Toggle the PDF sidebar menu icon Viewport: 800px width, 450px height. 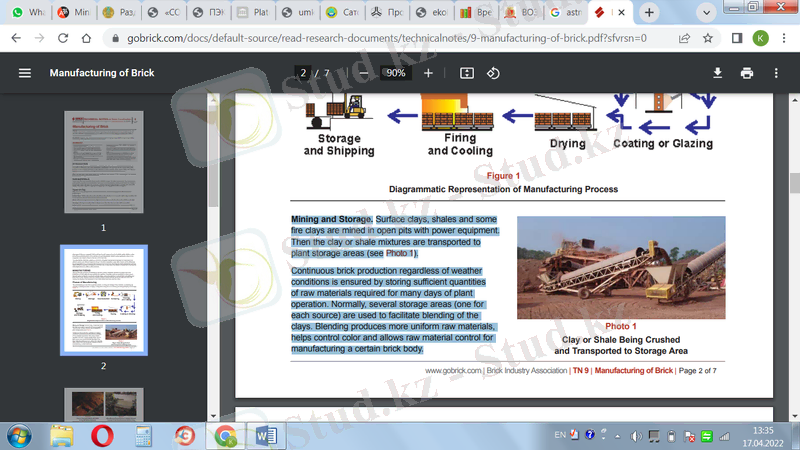[25, 73]
